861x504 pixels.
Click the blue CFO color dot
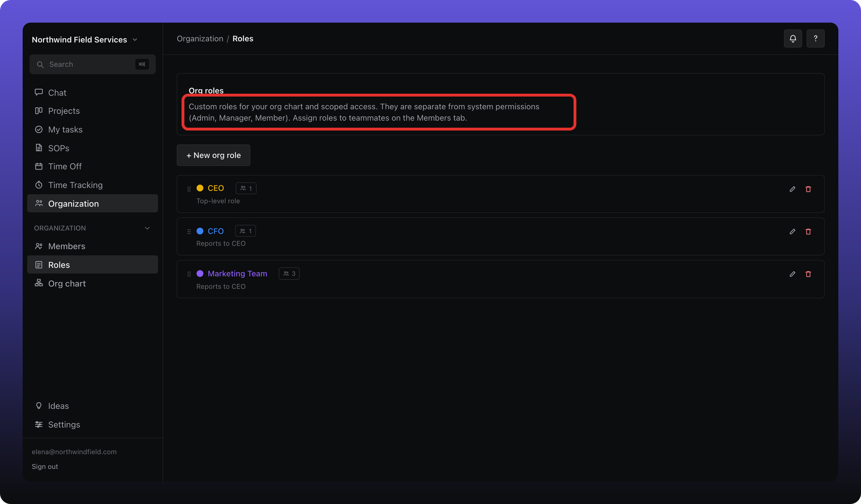(x=200, y=231)
